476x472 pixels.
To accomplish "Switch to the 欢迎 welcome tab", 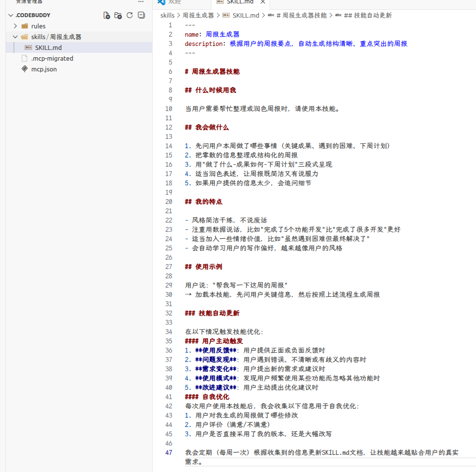I will tap(174, 2).
